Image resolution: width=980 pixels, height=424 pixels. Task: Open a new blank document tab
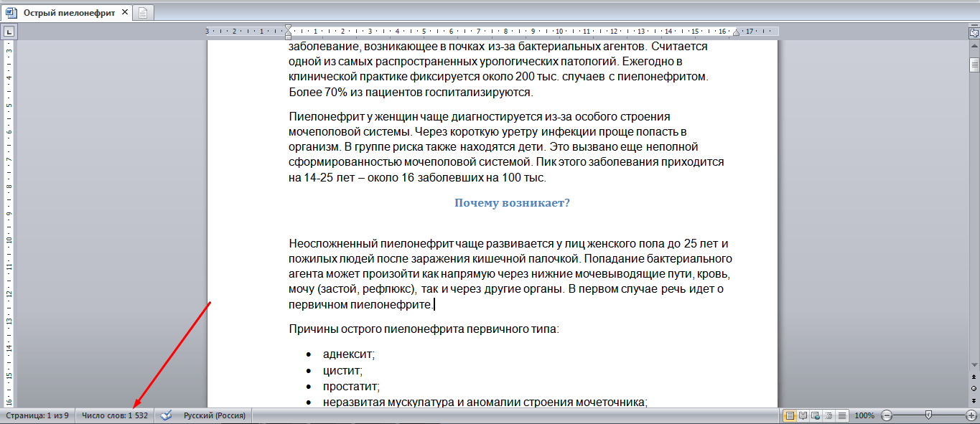(x=143, y=13)
